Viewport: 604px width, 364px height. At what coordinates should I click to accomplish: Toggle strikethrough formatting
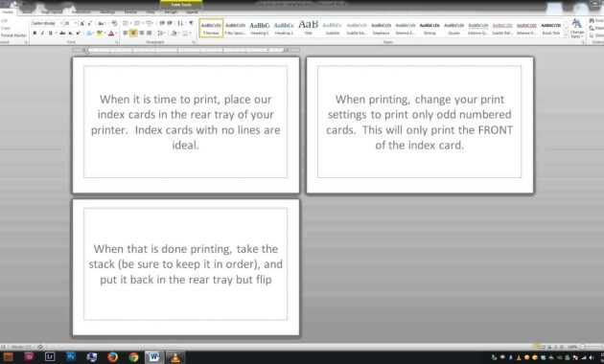tap(62, 34)
